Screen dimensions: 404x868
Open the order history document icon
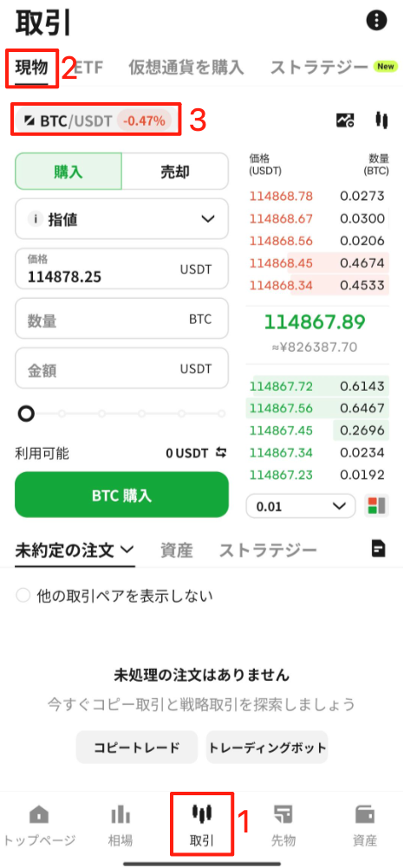click(x=379, y=548)
